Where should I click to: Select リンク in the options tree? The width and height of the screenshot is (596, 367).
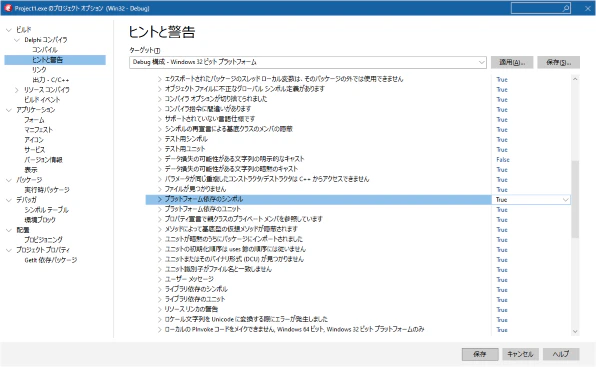(39, 70)
